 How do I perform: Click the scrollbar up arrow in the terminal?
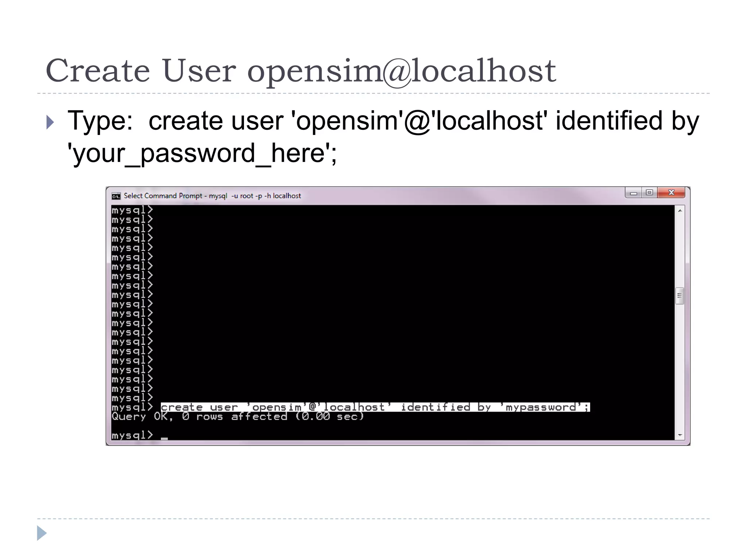680,210
